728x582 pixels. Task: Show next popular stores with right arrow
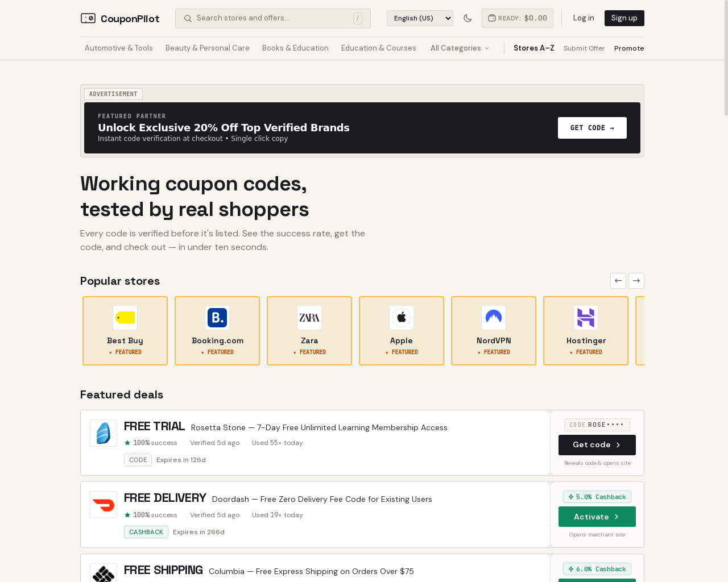click(636, 281)
